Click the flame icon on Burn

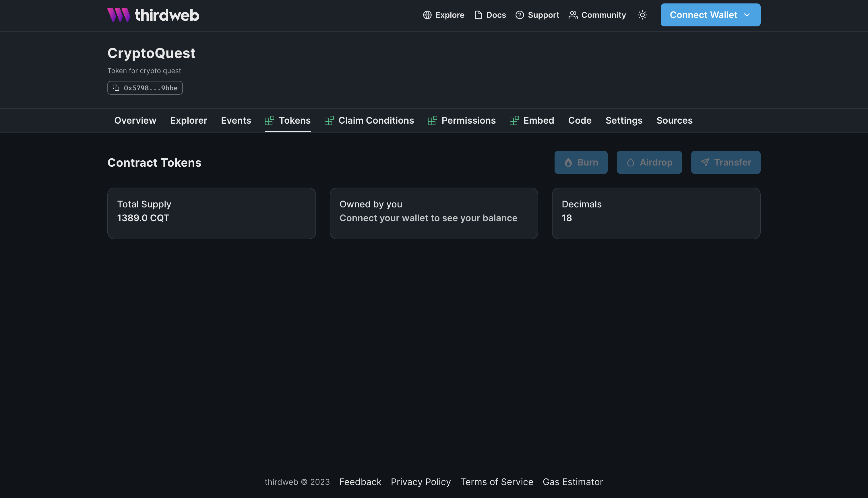tap(568, 162)
